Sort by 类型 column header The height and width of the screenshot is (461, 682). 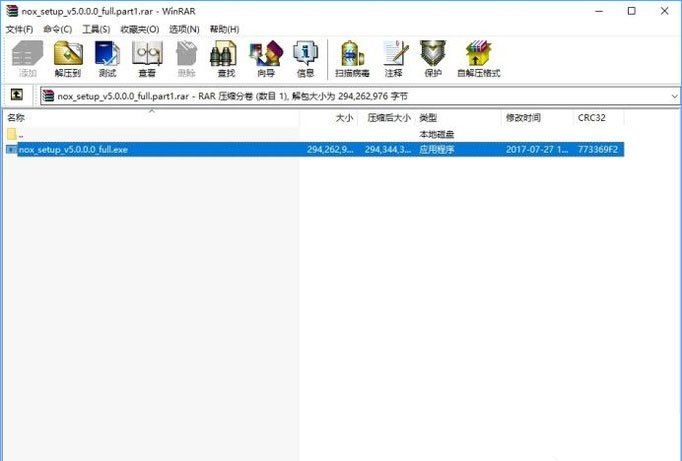(458, 117)
